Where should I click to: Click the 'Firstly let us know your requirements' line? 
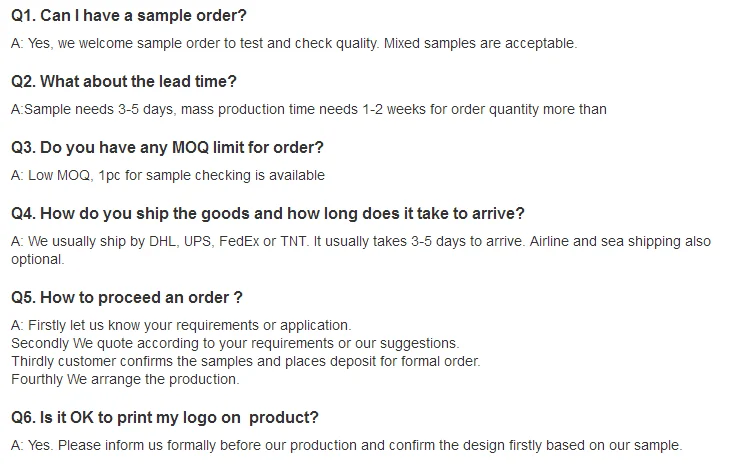coord(180,325)
